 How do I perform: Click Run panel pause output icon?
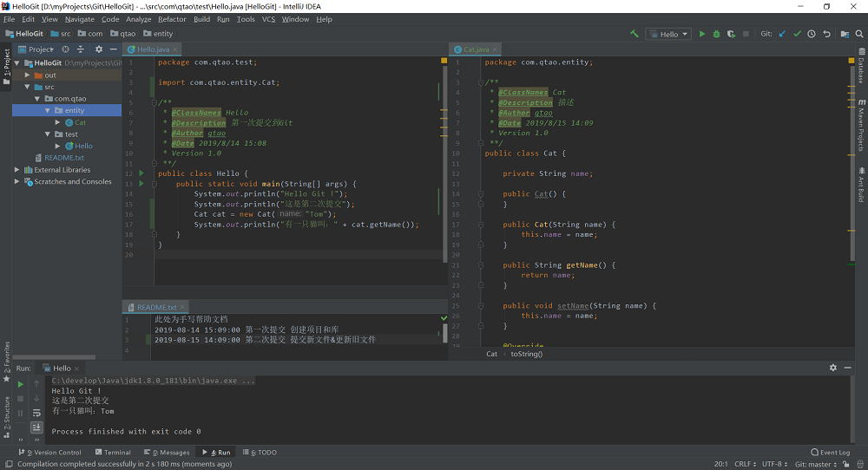(x=21, y=413)
